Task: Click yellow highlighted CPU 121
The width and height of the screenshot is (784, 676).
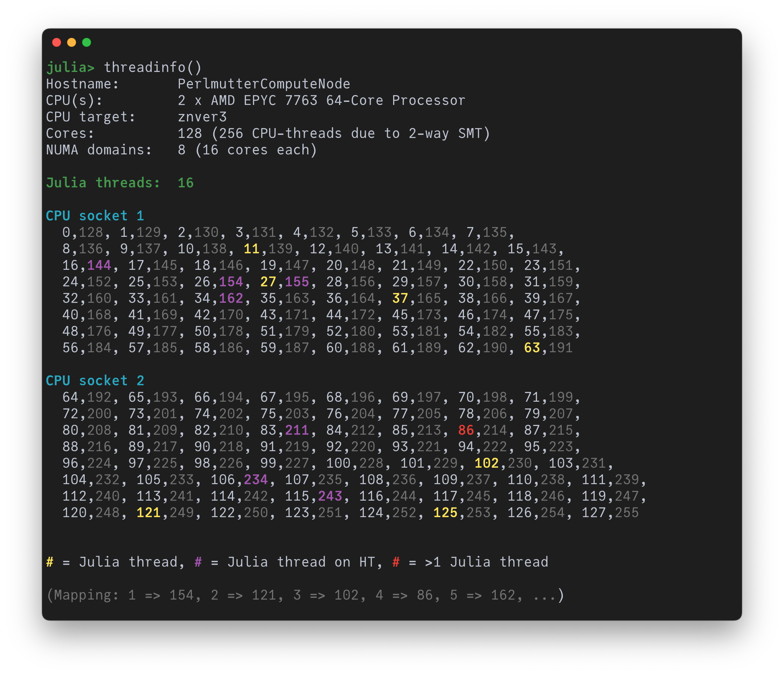Action: (149, 513)
